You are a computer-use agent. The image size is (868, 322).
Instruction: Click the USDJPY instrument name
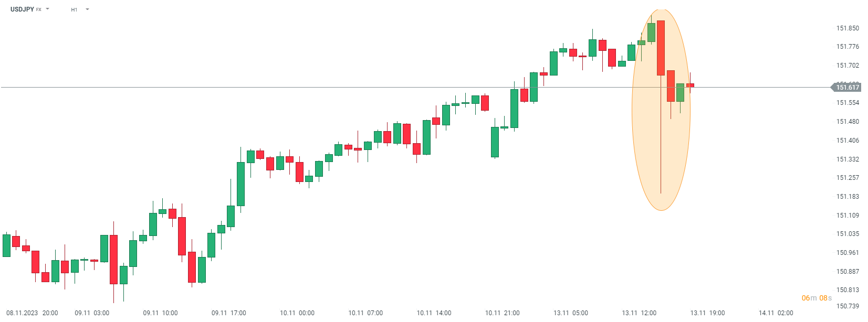tap(22, 9)
